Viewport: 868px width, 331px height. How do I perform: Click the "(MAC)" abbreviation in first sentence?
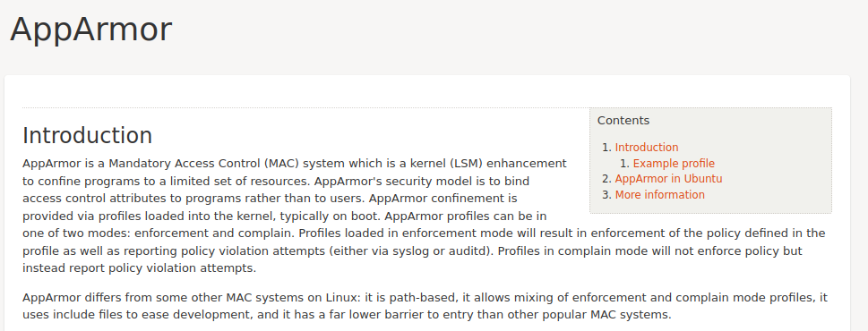click(282, 164)
